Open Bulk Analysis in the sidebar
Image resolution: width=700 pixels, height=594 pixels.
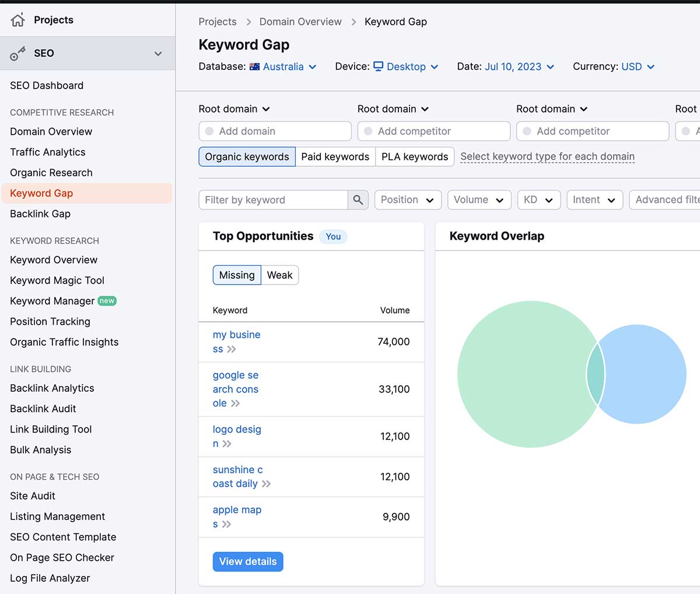41,450
